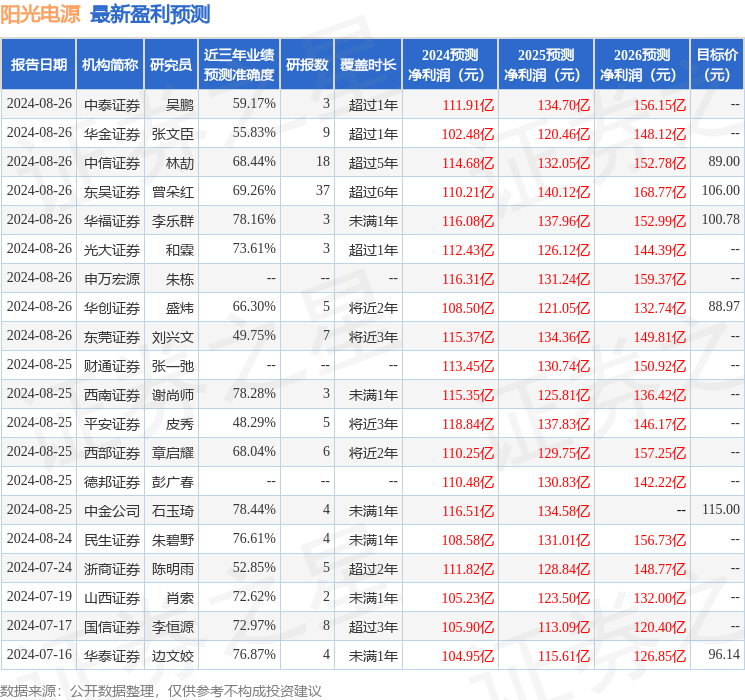
Task: Click the target price 88.97
Action: pos(724,306)
